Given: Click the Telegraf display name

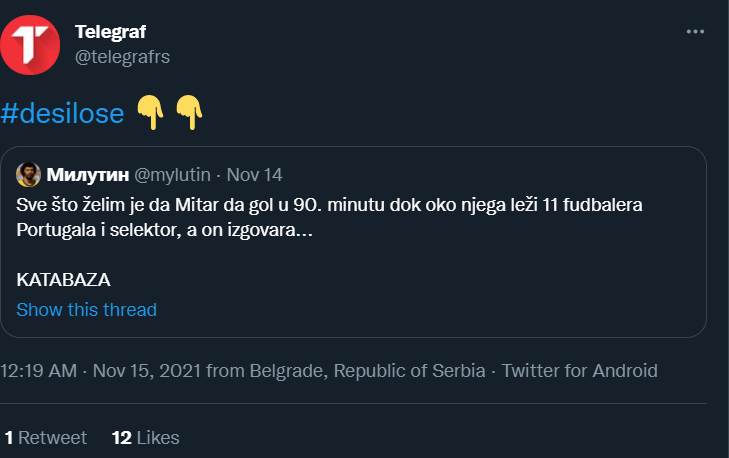Looking at the screenshot, I should pos(110,32).
